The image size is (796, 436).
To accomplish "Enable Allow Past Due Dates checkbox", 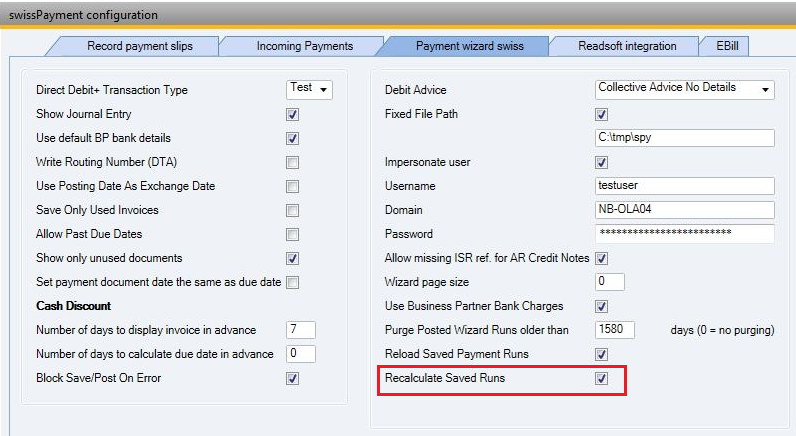I will (292, 234).
